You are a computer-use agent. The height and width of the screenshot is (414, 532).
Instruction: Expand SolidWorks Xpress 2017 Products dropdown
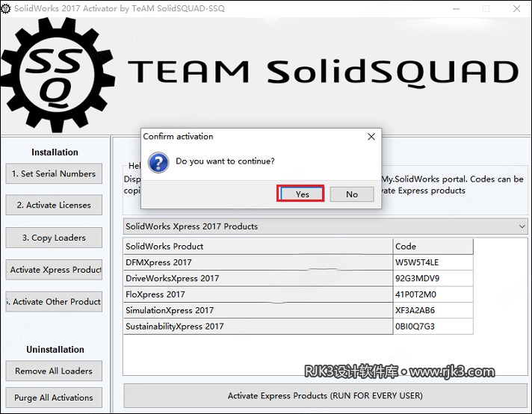tap(325, 226)
